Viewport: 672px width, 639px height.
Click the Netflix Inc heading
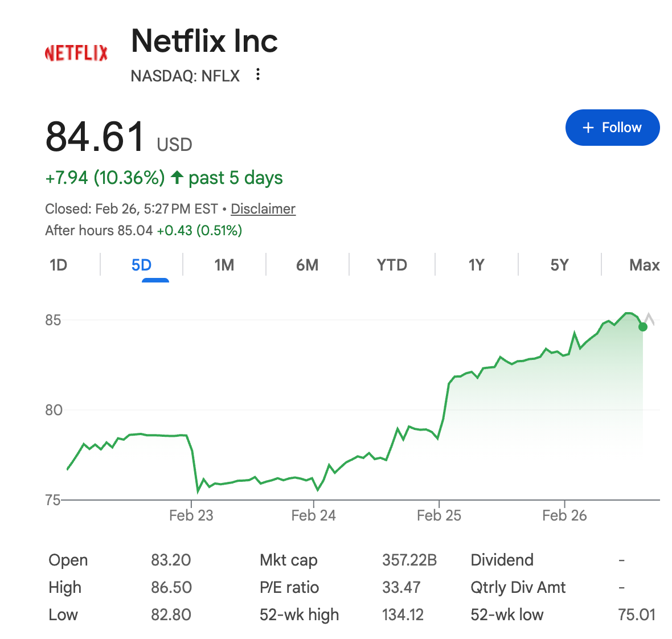(204, 41)
